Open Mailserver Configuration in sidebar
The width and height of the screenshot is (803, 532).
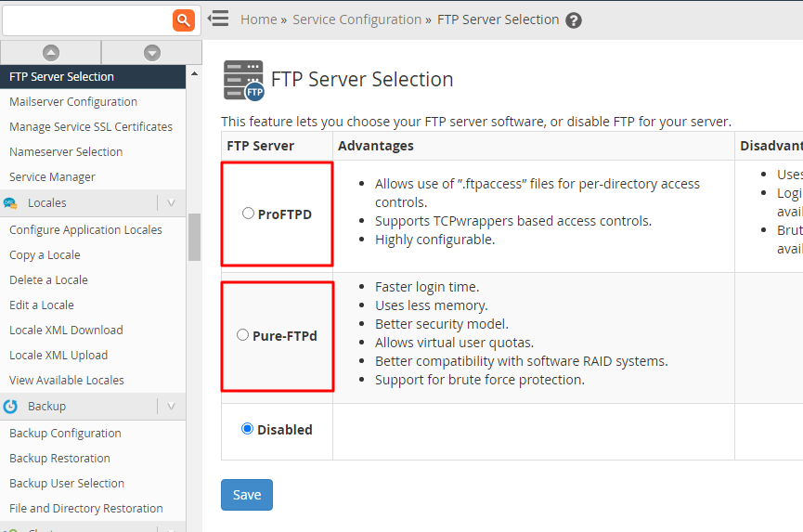pyautogui.click(x=73, y=102)
